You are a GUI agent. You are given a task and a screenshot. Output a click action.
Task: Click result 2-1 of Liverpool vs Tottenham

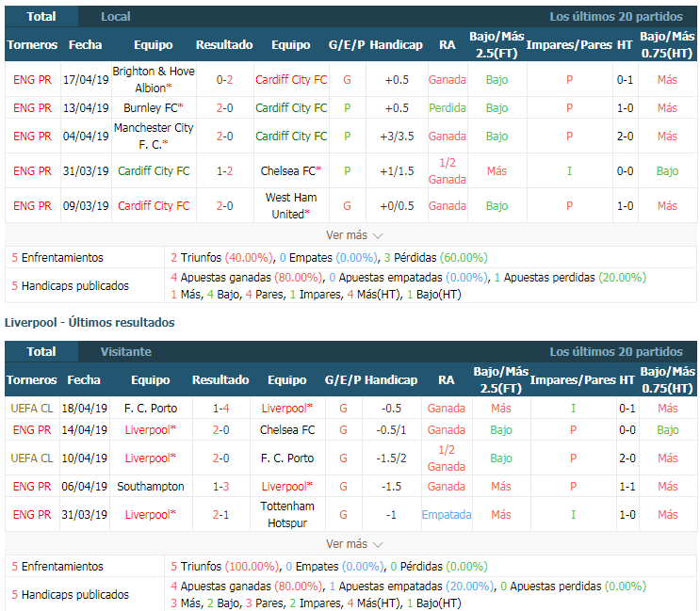[x=221, y=514]
